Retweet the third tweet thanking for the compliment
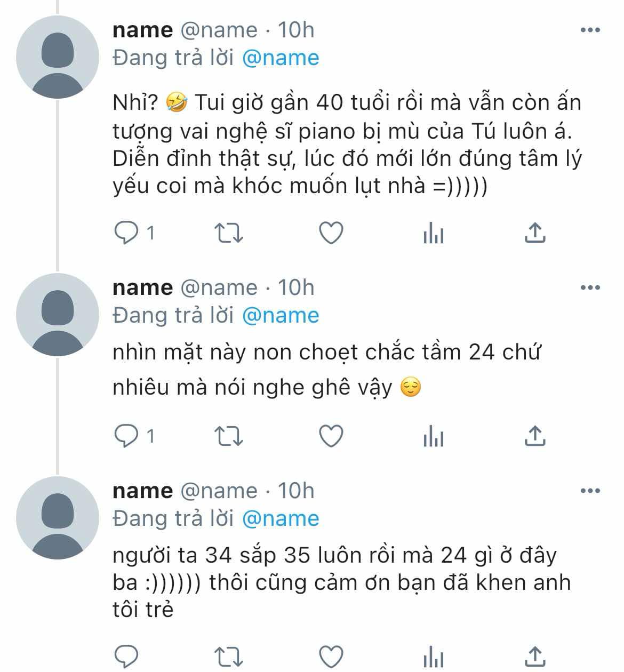This screenshot has width=624, height=672. [228, 656]
